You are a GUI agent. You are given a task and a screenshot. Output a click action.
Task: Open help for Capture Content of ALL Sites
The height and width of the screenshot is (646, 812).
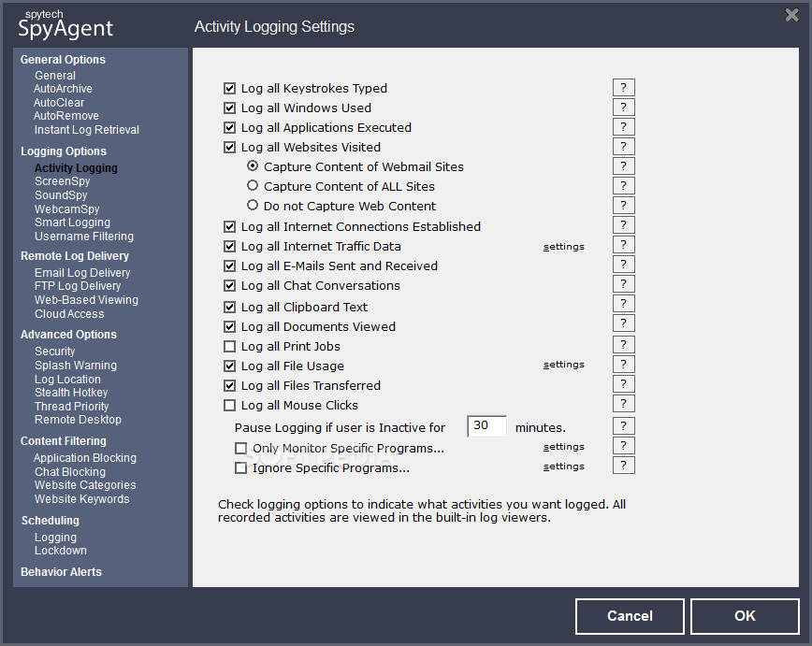coord(623,186)
